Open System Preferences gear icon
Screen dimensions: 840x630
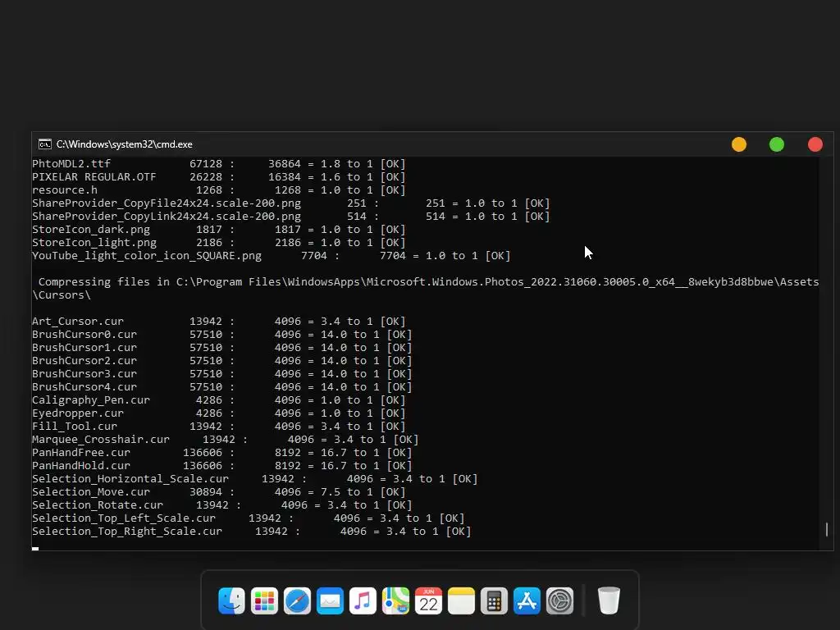(559, 600)
